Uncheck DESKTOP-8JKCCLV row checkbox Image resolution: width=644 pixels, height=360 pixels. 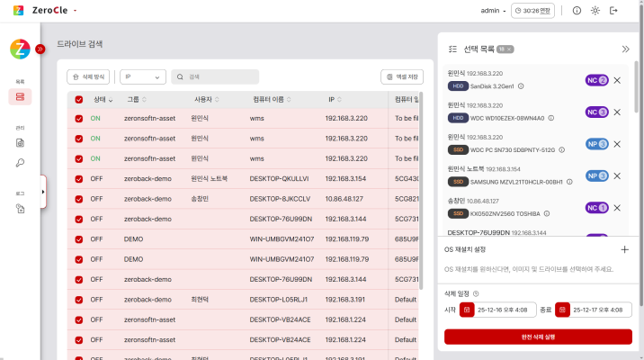click(79, 199)
